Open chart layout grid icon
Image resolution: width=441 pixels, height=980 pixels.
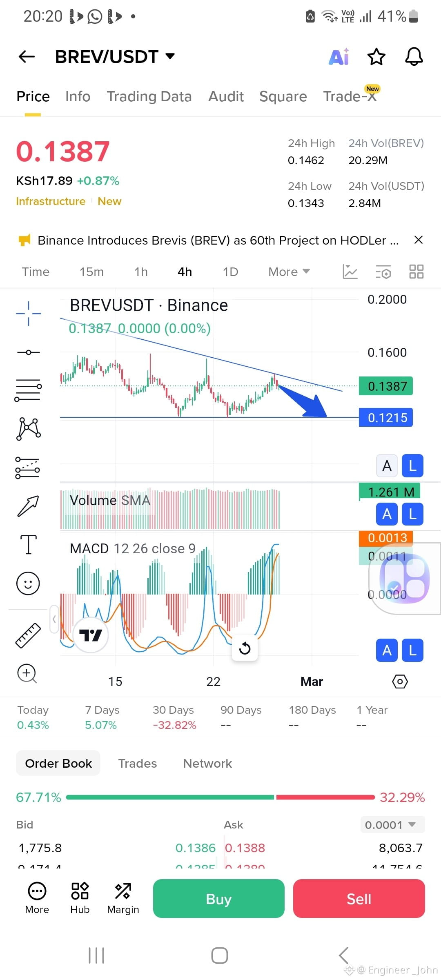click(x=416, y=272)
